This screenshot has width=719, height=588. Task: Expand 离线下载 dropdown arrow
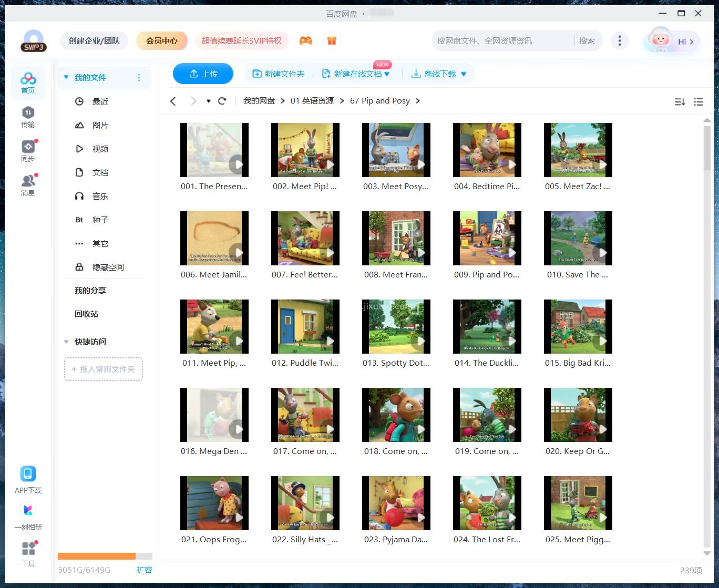tap(464, 74)
